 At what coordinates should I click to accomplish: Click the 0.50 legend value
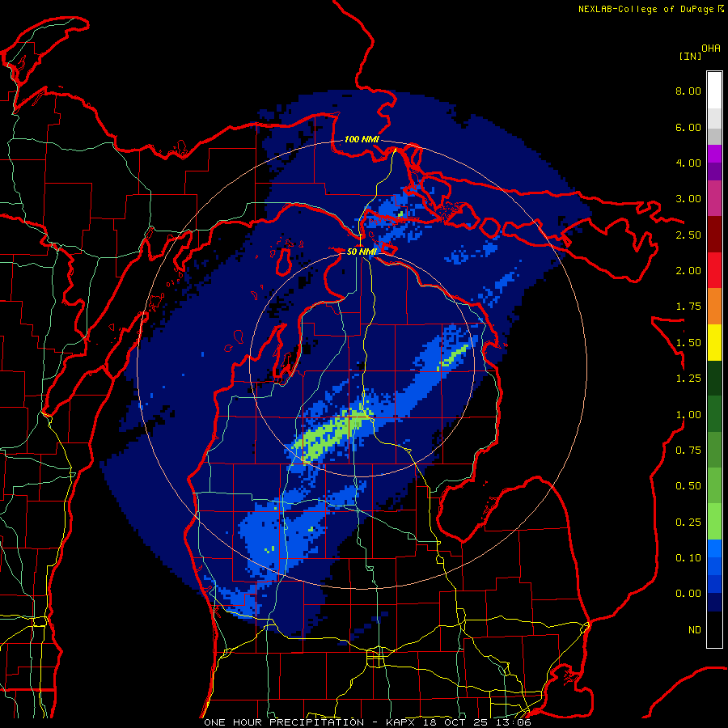[688, 486]
